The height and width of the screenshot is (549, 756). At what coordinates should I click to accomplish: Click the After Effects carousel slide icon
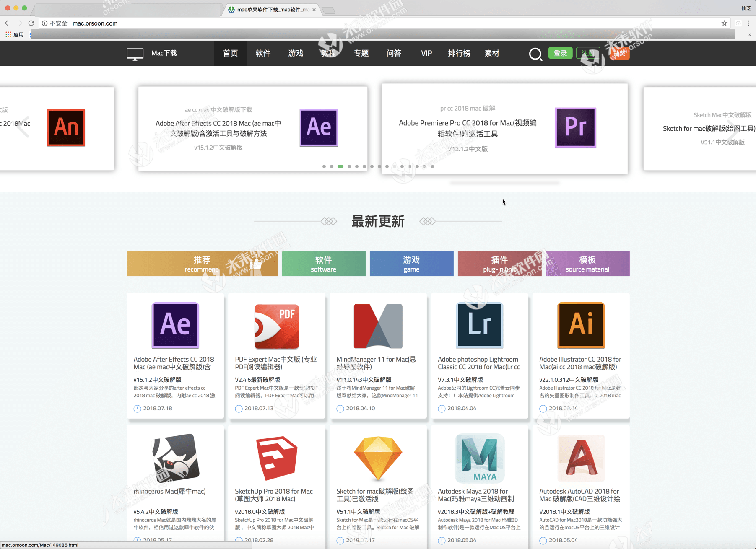[319, 127]
